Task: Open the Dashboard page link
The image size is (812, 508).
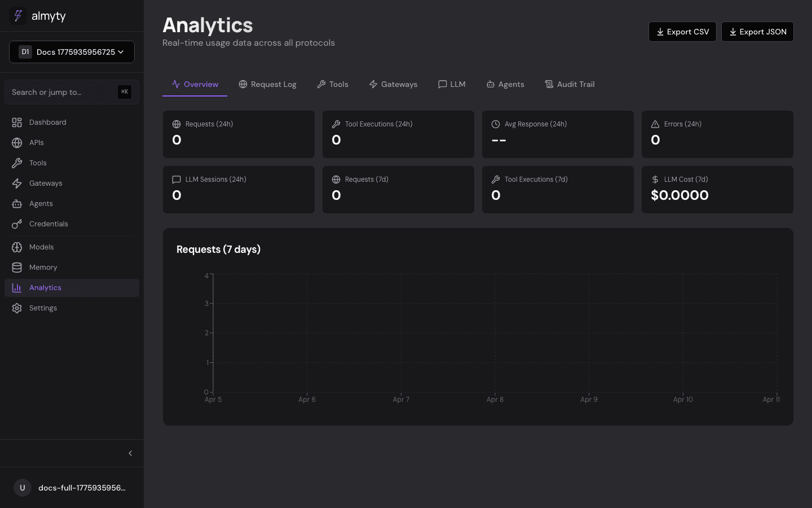Action: point(72,122)
